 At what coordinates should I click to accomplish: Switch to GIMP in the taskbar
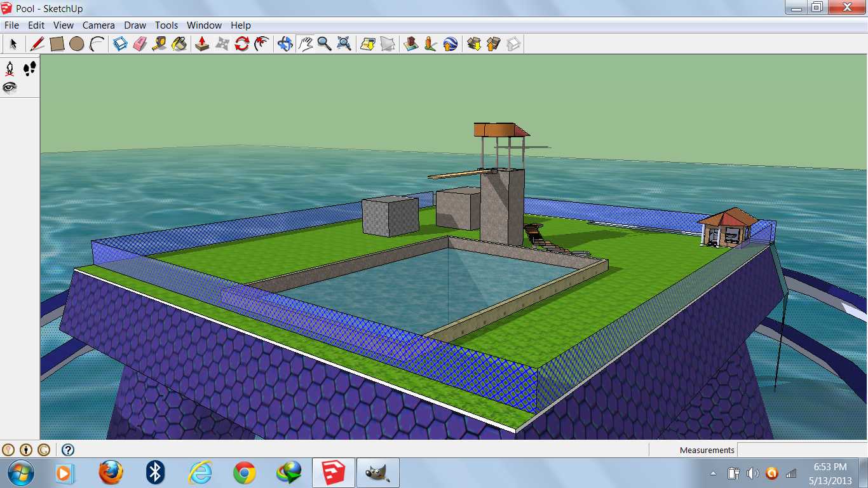[378, 473]
